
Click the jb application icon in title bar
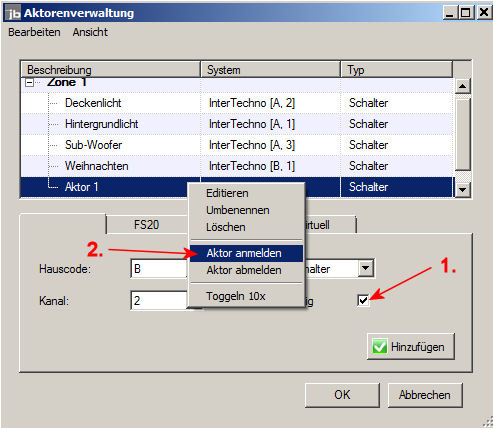(x=14, y=13)
